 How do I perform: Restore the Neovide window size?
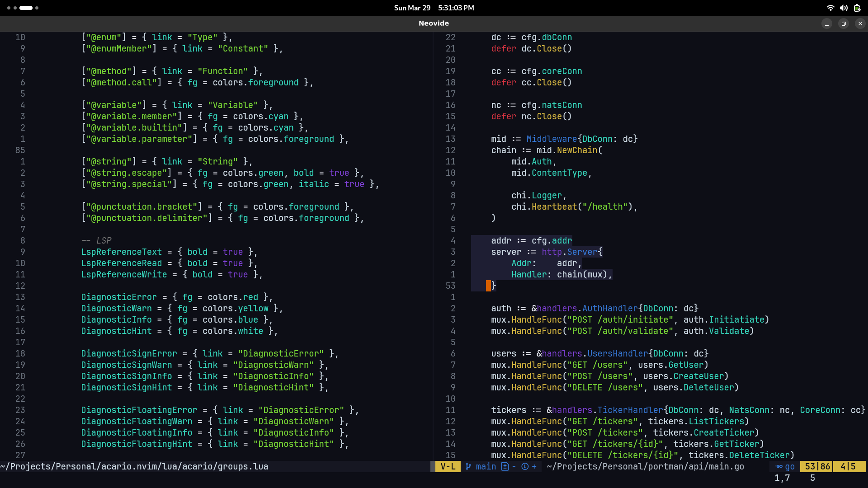pos(844,23)
